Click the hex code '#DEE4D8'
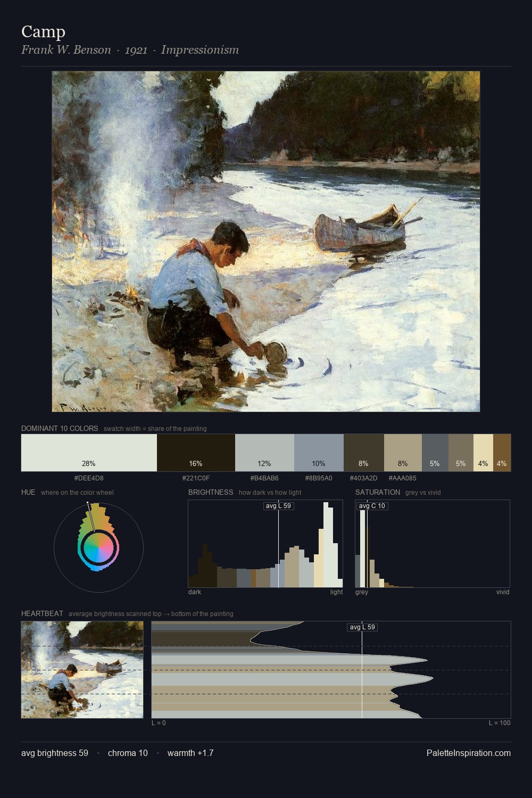Image resolution: width=532 pixels, height=798 pixels. (89, 478)
